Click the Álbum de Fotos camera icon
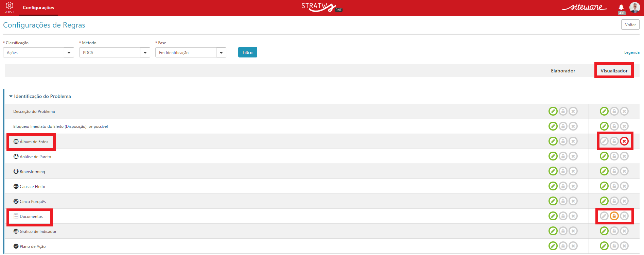This screenshot has width=644, height=255. click(16, 141)
